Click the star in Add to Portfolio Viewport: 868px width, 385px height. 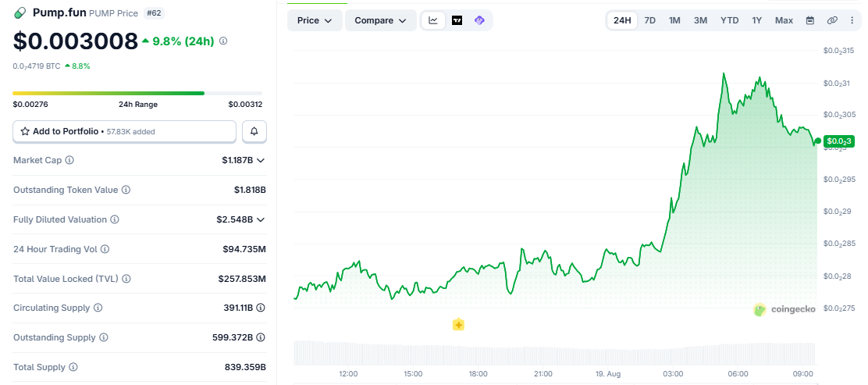tap(25, 131)
